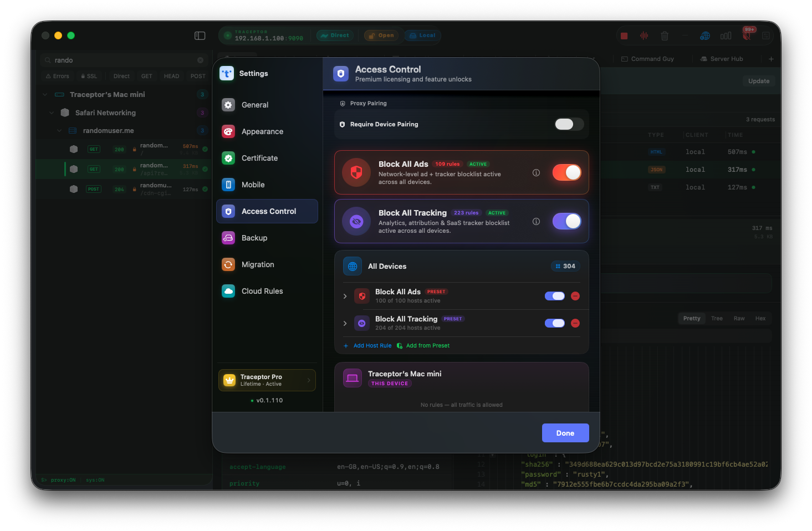Turn off the main Block All Tracking switch
Image resolution: width=812 pixels, height=531 pixels.
coord(567,221)
